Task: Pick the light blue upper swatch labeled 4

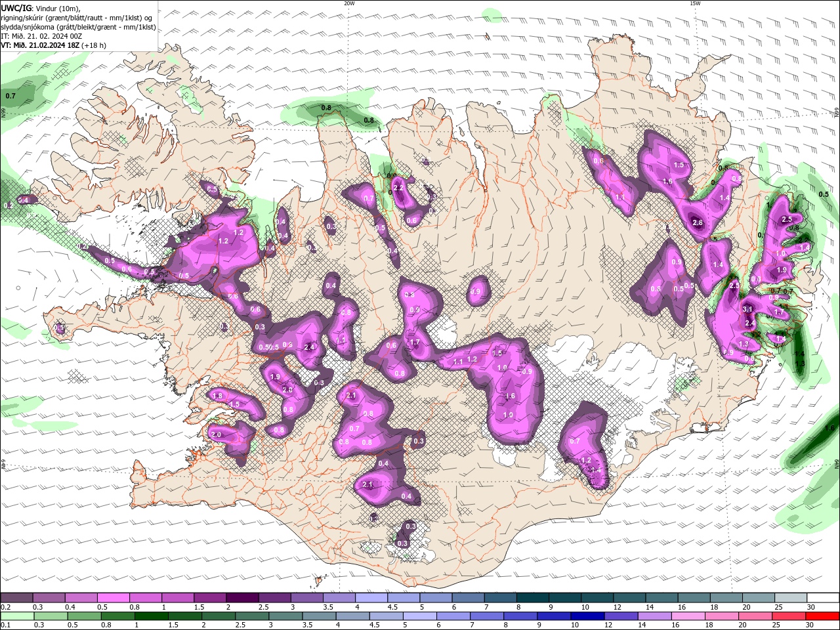Action: (371, 598)
